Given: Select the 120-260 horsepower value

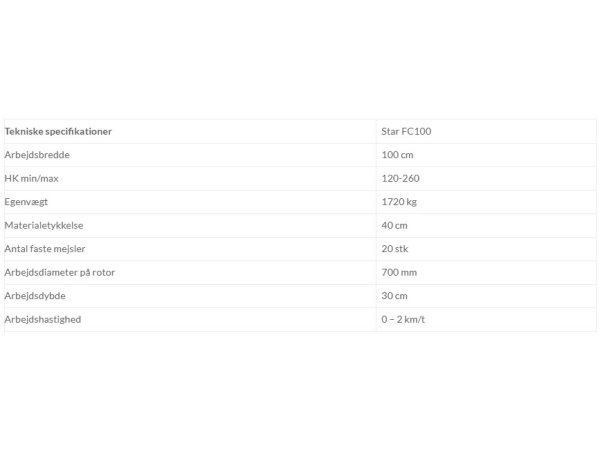Looking at the screenshot, I should click(400, 178).
